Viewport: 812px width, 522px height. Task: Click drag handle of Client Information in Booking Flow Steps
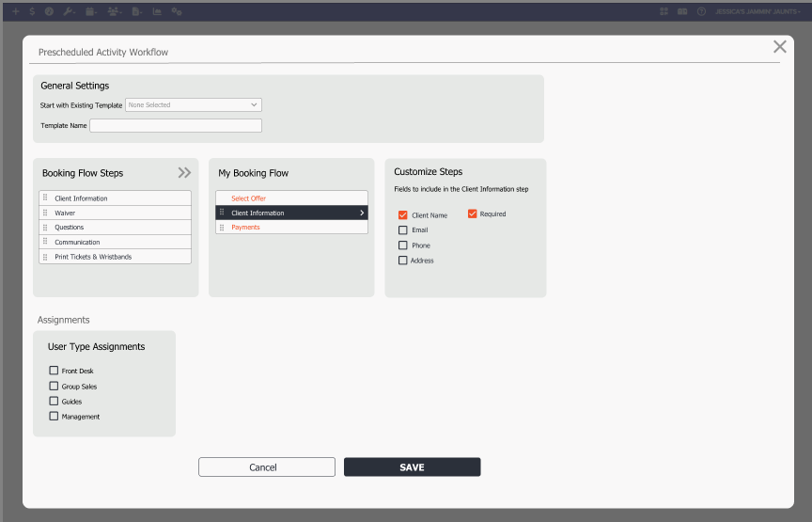pos(45,198)
